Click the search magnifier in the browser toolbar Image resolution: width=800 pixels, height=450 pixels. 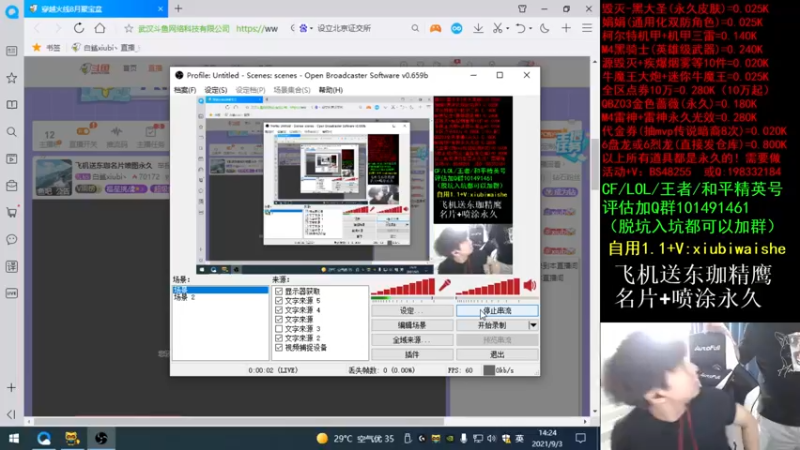tap(415, 29)
